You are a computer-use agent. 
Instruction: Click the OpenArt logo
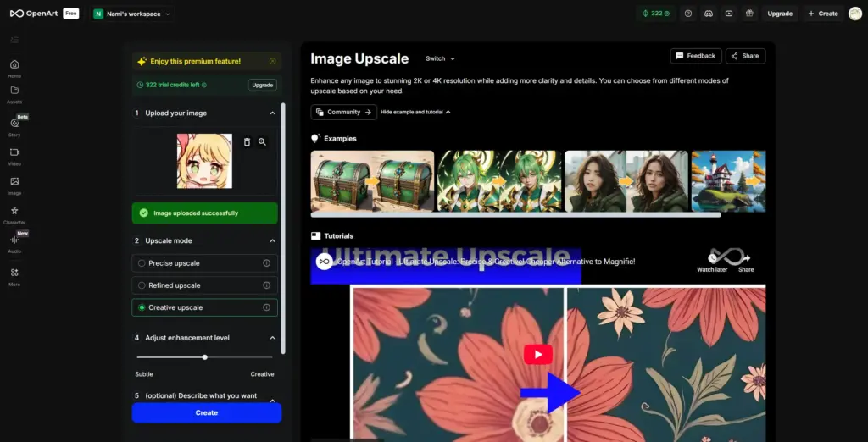[34, 14]
